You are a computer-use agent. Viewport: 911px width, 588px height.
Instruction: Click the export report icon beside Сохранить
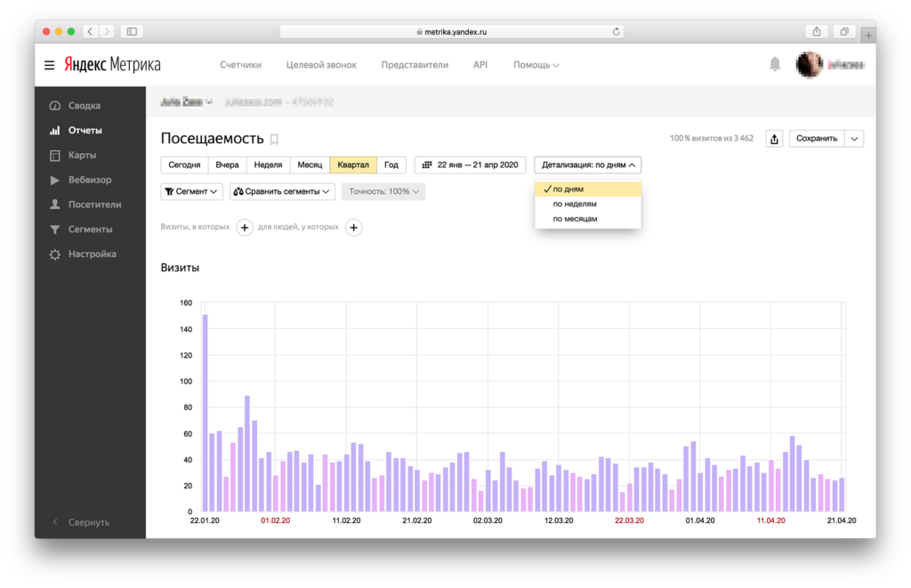pos(773,139)
